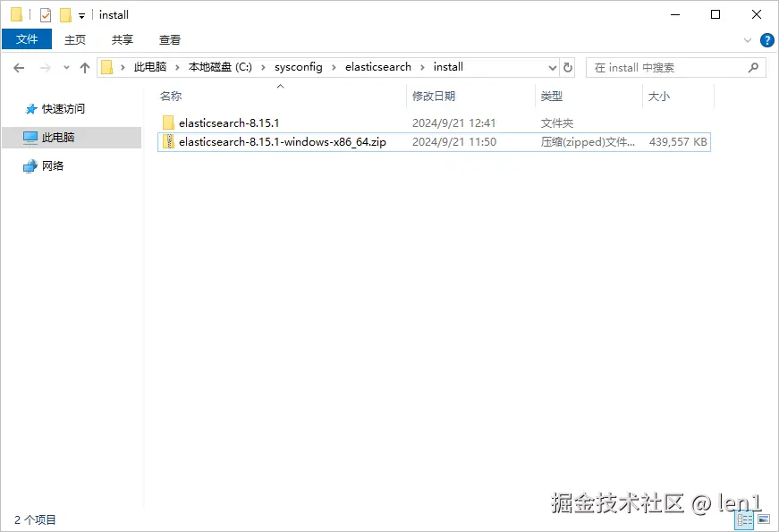Go forward using the forward arrow
Viewport: 779px width, 532px height.
[46, 68]
